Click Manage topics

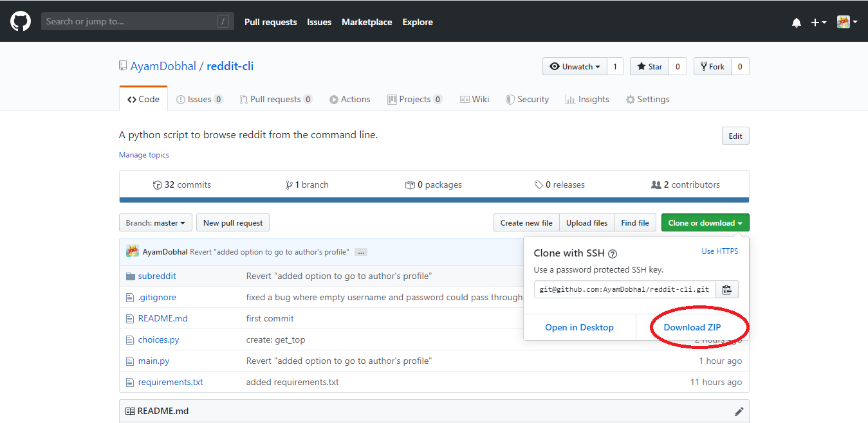[144, 155]
